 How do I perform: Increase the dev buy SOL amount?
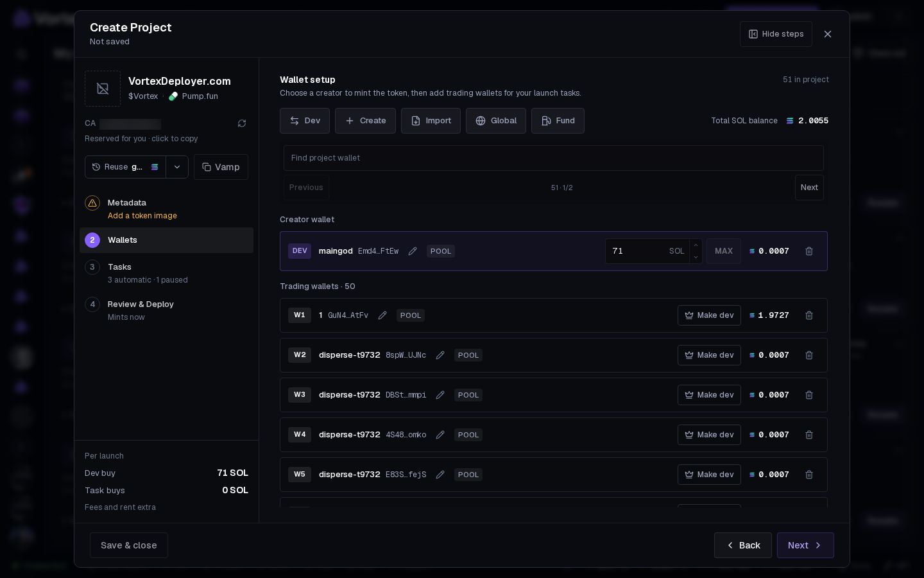(696, 245)
